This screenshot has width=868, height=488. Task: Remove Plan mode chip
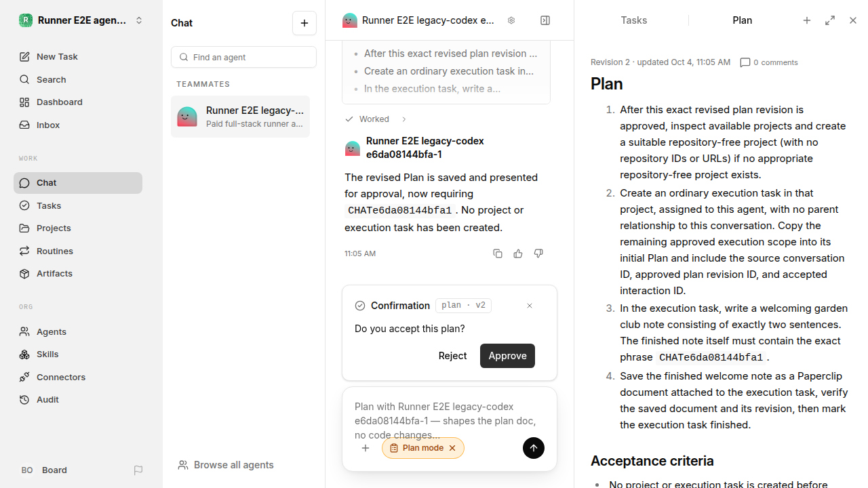click(x=452, y=448)
